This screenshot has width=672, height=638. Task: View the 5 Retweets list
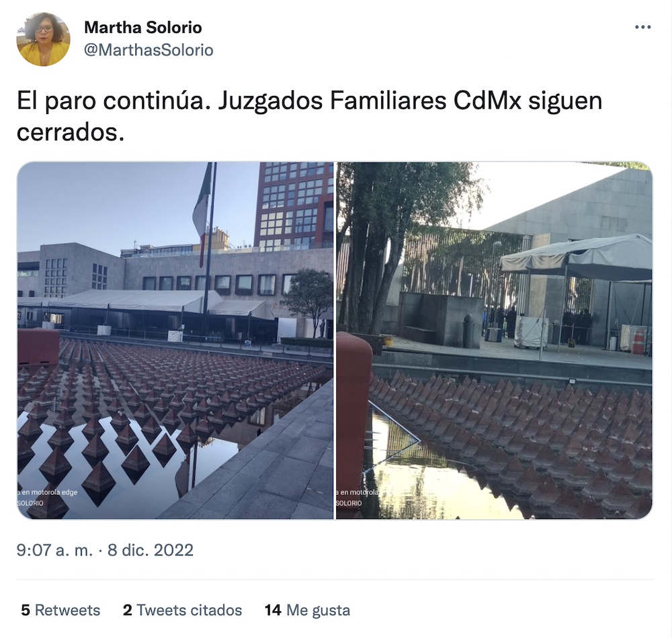point(60,610)
